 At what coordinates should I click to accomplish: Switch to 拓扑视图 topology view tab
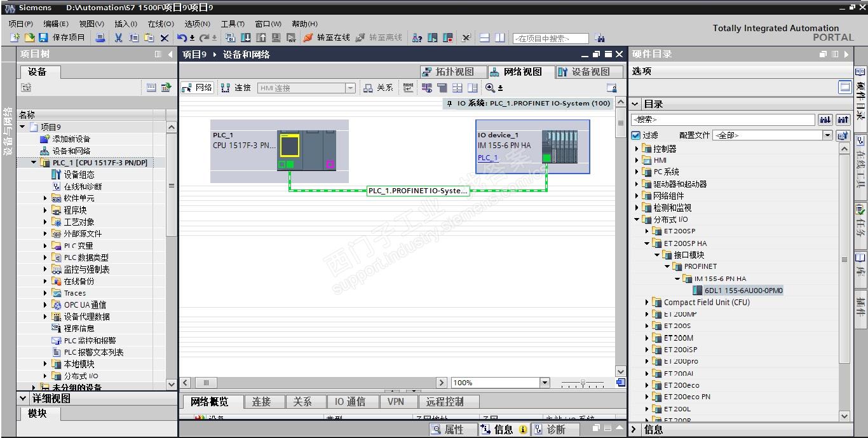[453, 72]
